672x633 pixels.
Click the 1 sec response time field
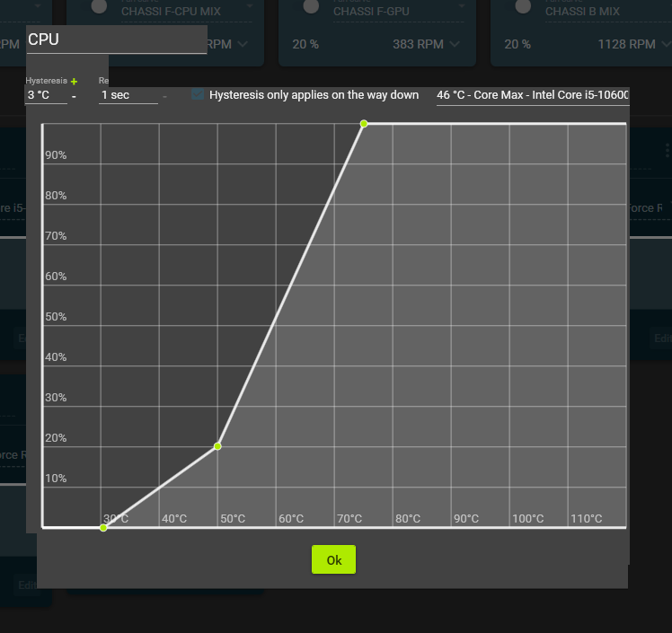128,95
